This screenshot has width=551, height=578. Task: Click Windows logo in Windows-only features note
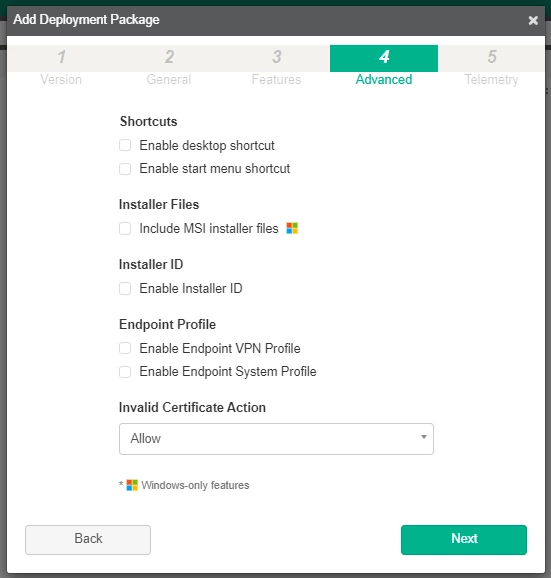pos(132,485)
